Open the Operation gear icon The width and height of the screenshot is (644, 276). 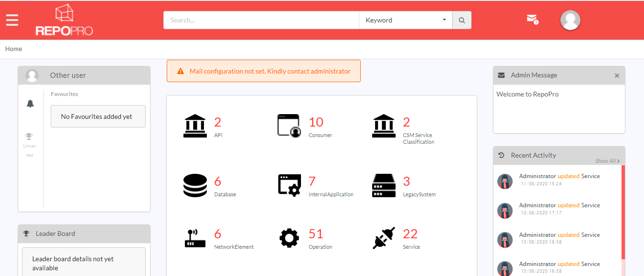click(x=290, y=238)
